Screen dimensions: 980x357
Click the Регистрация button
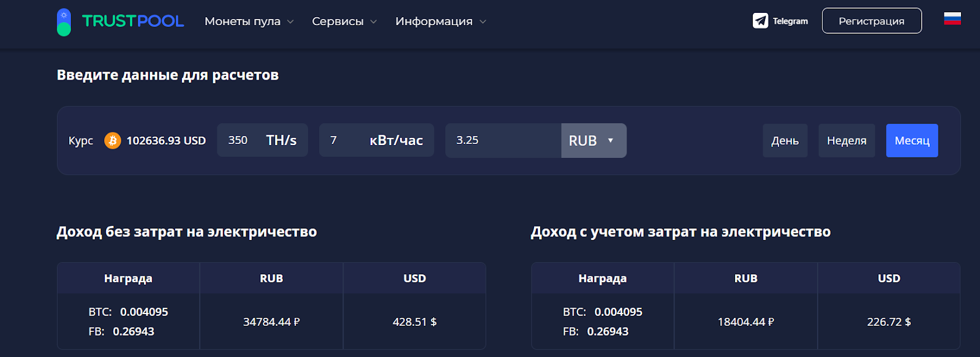click(871, 20)
